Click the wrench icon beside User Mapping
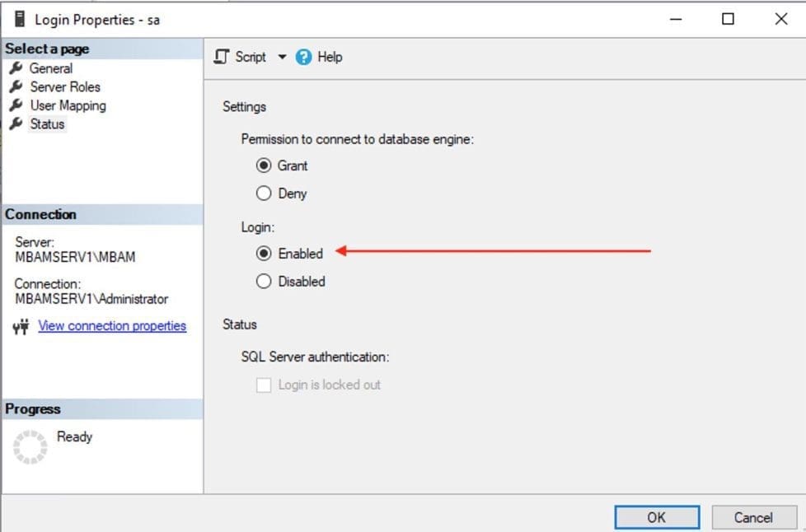The height and width of the screenshot is (532, 806). pos(15,105)
